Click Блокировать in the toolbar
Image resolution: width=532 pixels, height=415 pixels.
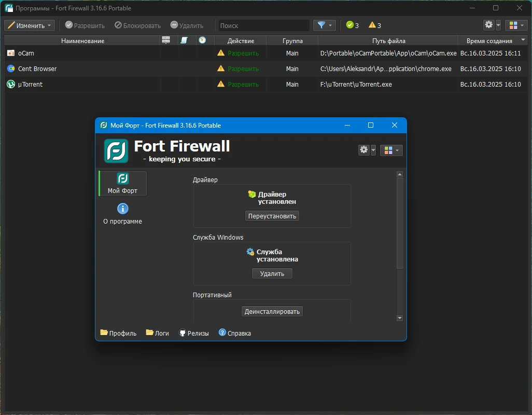[x=138, y=25]
